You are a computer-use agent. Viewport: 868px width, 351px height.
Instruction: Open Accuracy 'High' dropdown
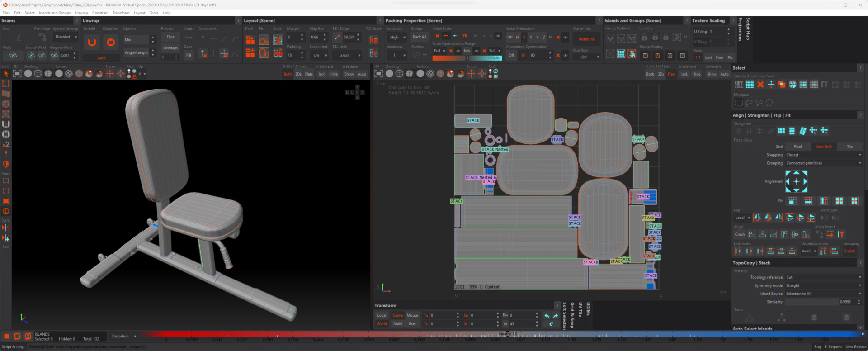click(x=397, y=37)
